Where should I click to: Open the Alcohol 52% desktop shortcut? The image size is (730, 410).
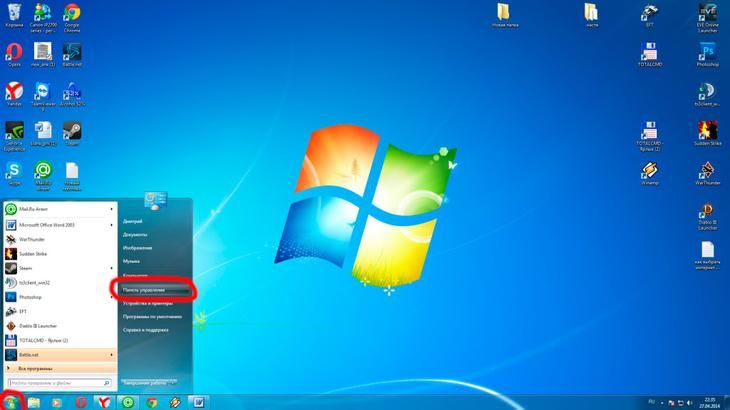pyautogui.click(x=72, y=94)
